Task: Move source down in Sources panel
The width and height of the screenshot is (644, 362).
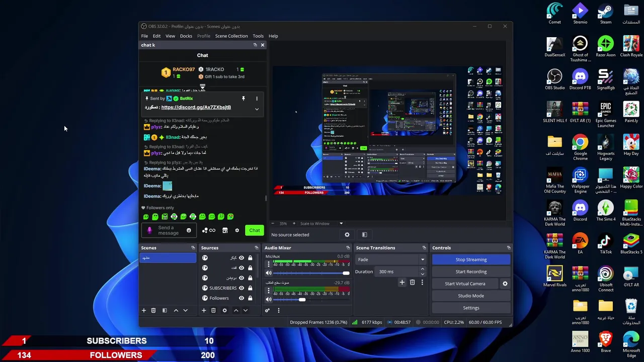Action: click(246, 310)
